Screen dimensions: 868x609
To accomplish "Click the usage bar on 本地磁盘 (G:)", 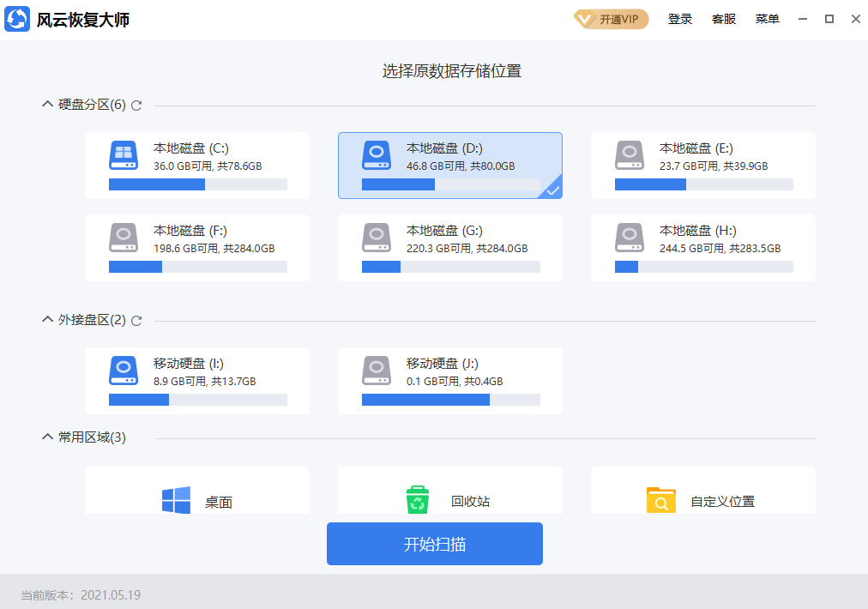I will (449, 267).
